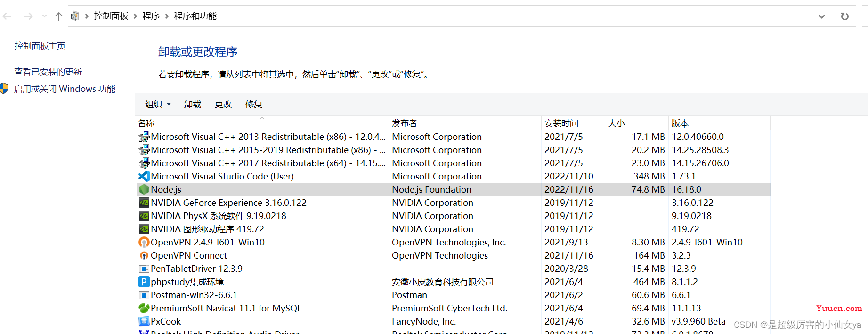Click the Navicat for MySQL icon
The height and width of the screenshot is (334, 868).
[x=144, y=308]
